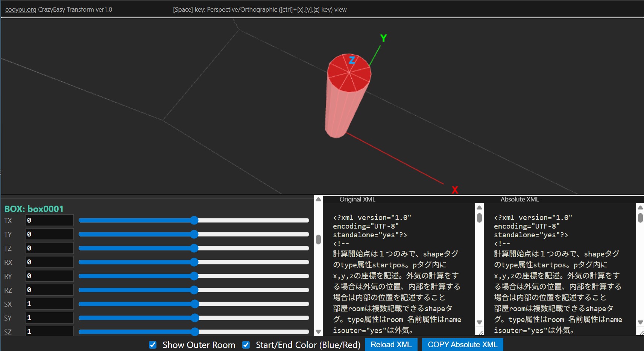Click Absolute XML scroll down arrow
The width and height of the screenshot is (644, 351).
[640, 322]
